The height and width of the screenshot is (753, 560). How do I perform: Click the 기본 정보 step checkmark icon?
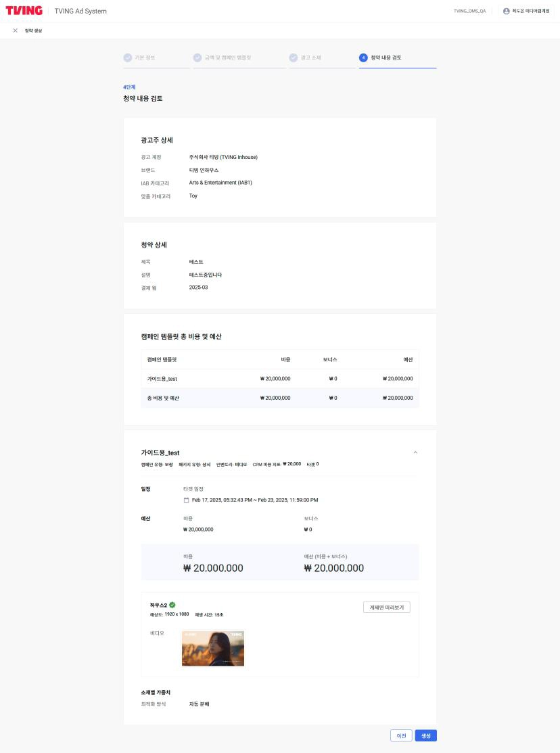point(127,58)
